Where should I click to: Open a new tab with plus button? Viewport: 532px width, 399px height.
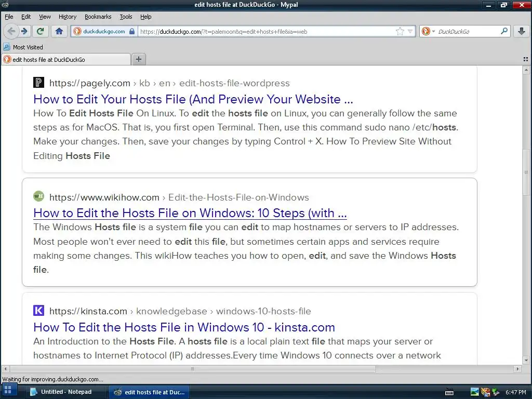point(138,59)
